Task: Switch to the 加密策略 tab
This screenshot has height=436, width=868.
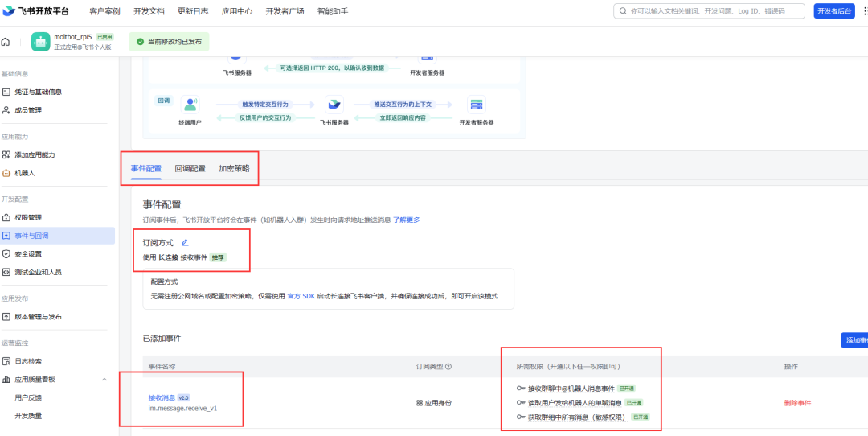Action: [234, 168]
